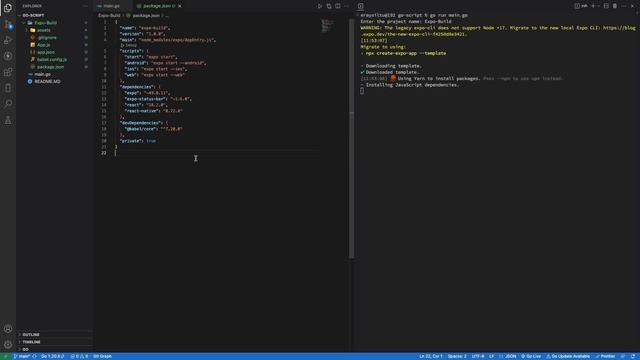Create a new terminal with the plus icon
640x360 pixels.
[593, 6]
